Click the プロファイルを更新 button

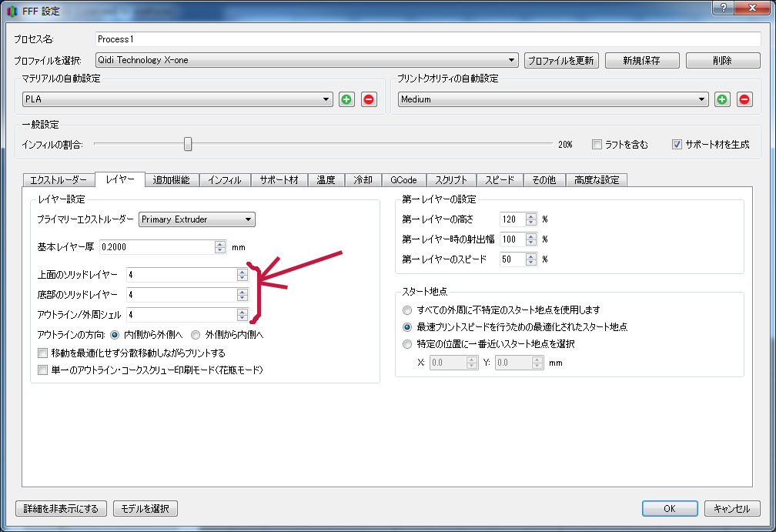561,60
